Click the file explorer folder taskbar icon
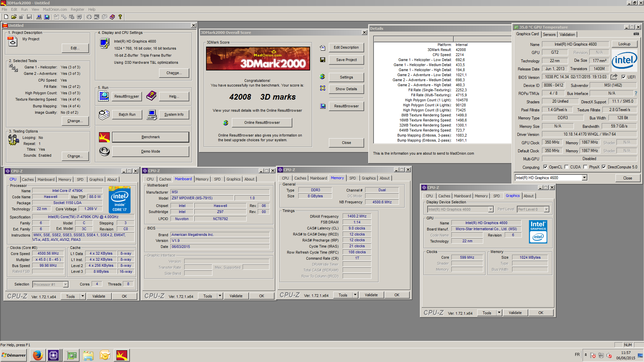The height and width of the screenshot is (362, 644). point(88,355)
